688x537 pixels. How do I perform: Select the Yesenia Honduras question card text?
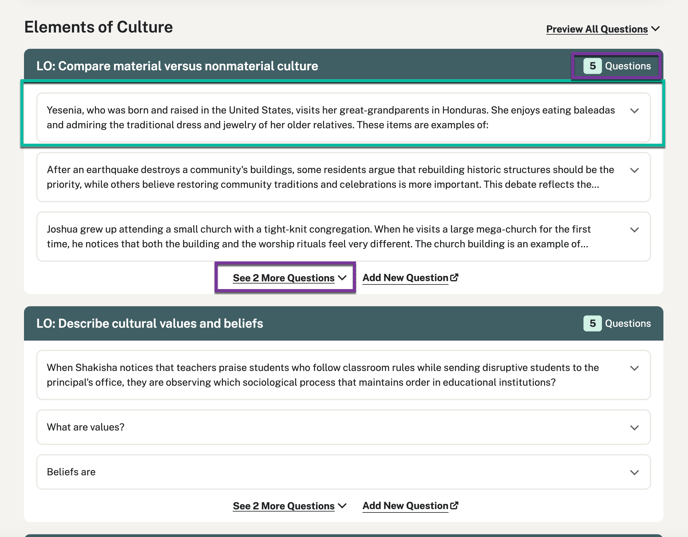click(x=331, y=118)
